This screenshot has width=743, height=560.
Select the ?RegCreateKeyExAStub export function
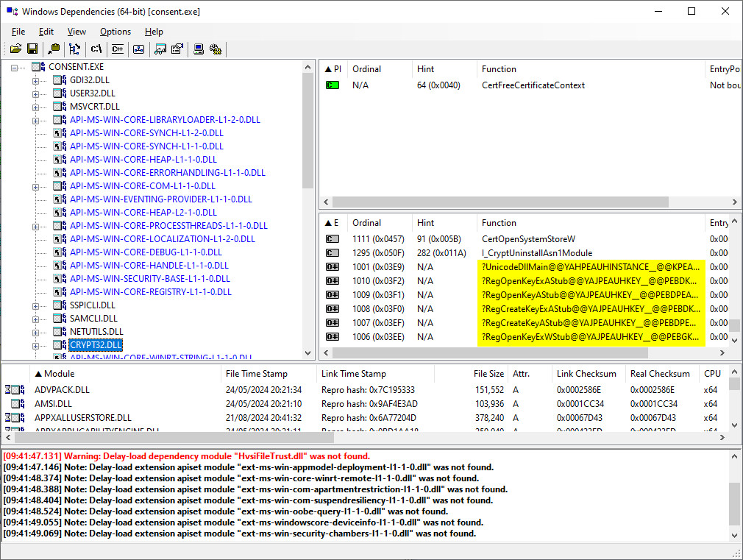point(591,308)
